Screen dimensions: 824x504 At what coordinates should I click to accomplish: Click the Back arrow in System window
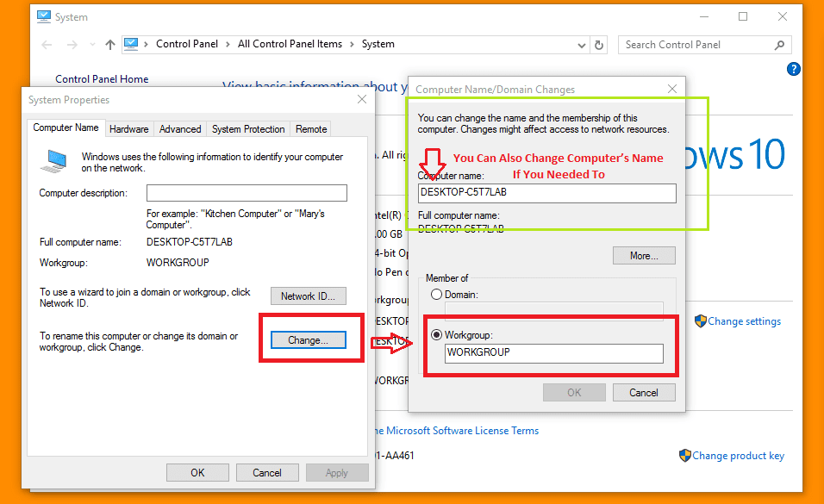point(47,45)
